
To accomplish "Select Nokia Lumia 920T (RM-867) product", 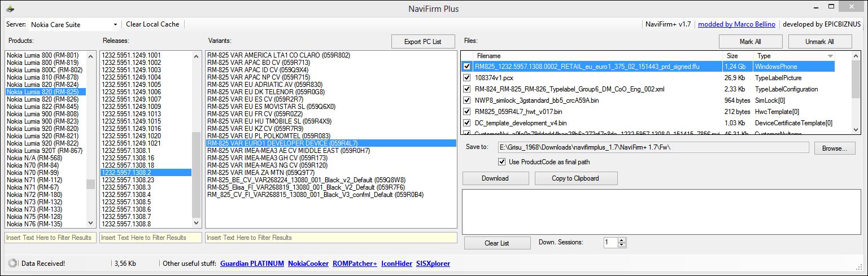I will (x=45, y=151).
